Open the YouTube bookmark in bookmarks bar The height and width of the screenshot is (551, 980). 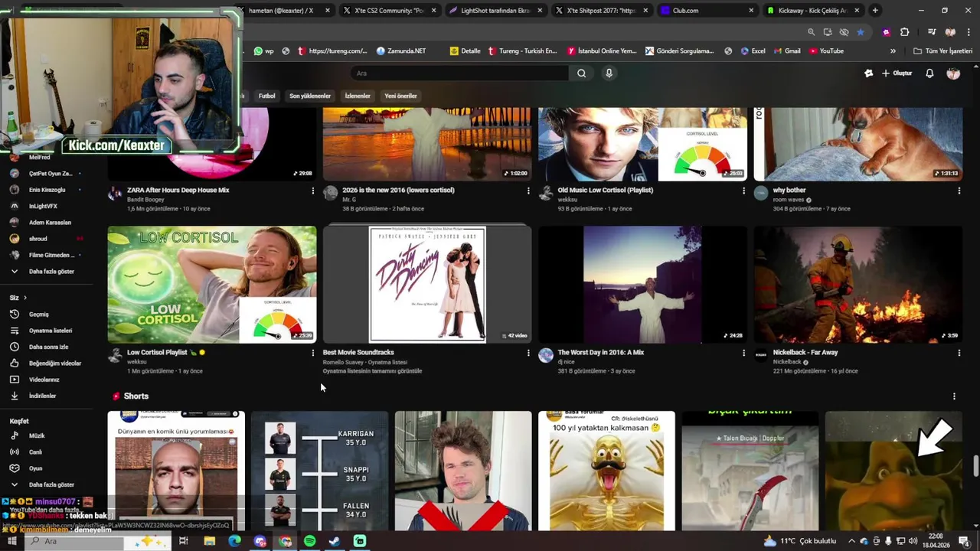[x=825, y=51]
